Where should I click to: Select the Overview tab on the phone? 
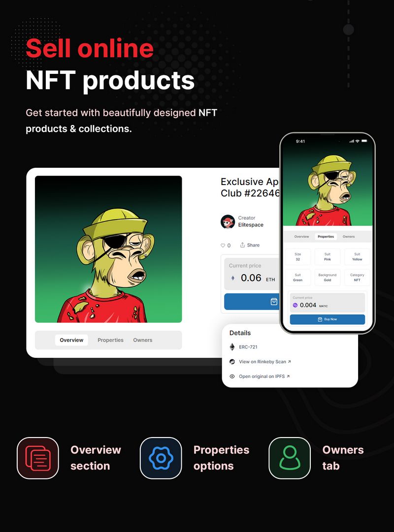pyautogui.click(x=301, y=237)
